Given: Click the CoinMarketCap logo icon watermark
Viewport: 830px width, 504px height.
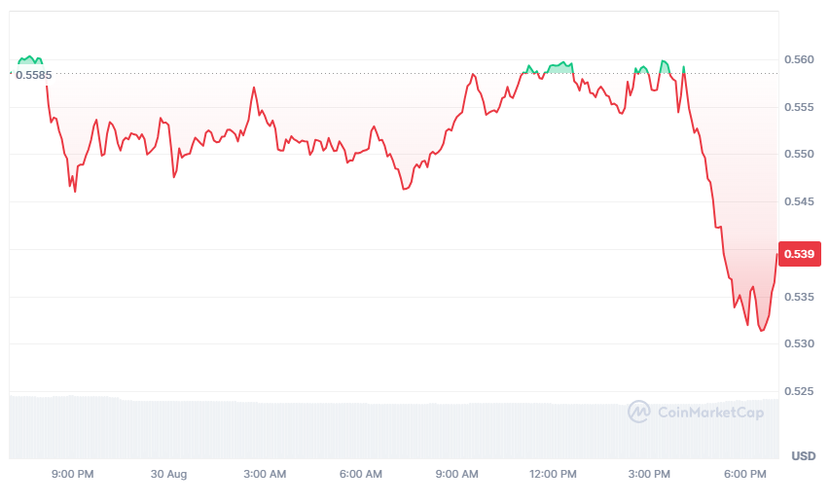Looking at the screenshot, I should tap(639, 412).
